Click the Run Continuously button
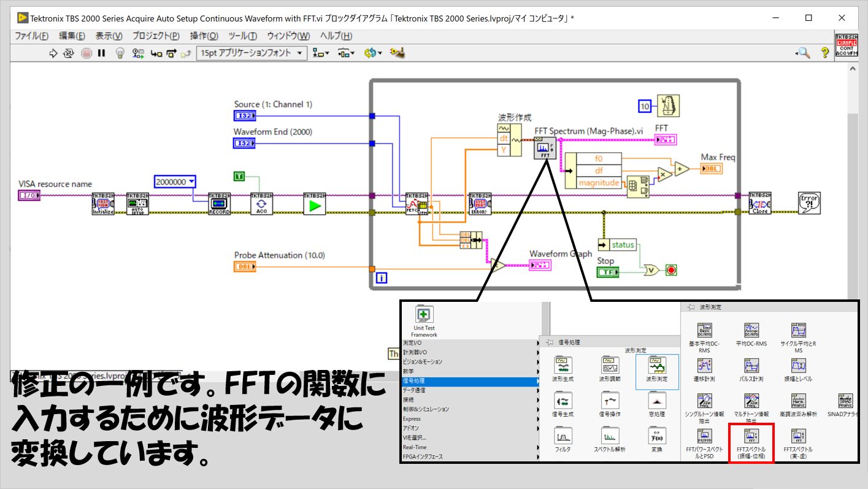 click(69, 53)
